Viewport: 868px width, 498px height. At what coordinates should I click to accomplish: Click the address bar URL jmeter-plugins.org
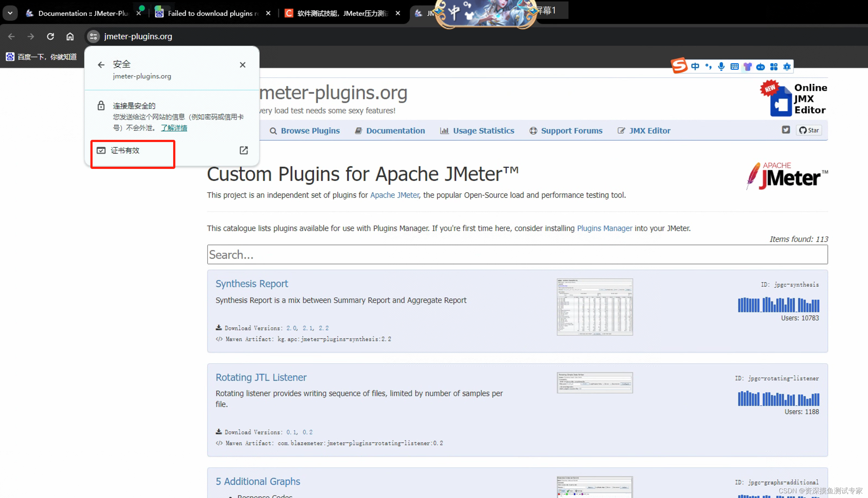(138, 36)
